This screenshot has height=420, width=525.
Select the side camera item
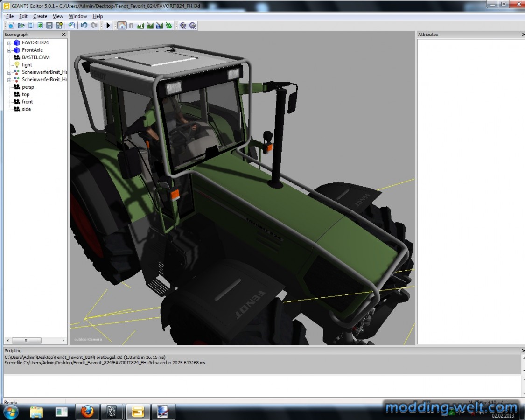[27, 109]
